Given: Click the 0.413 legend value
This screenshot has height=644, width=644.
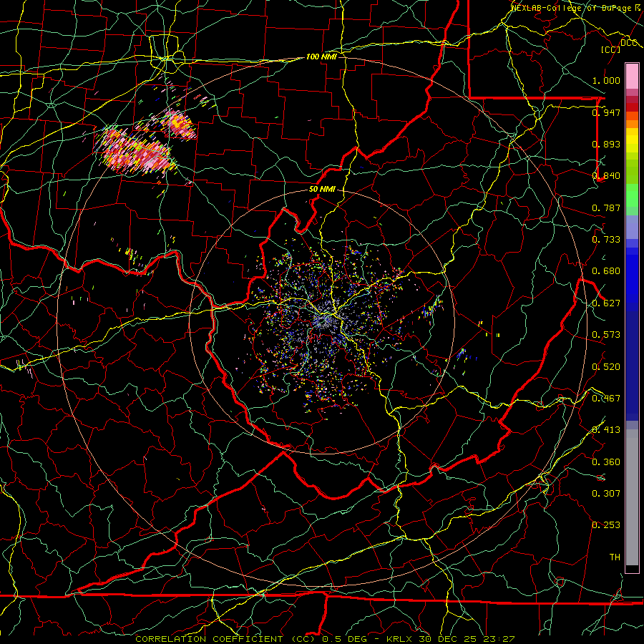Looking at the screenshot, I should tap(606, 430).
